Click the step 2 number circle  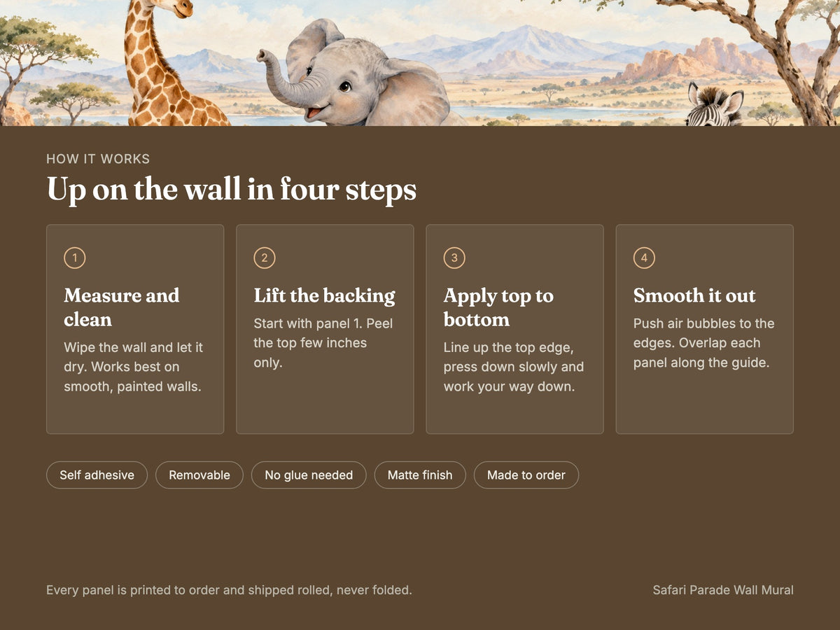coord(265,258)
